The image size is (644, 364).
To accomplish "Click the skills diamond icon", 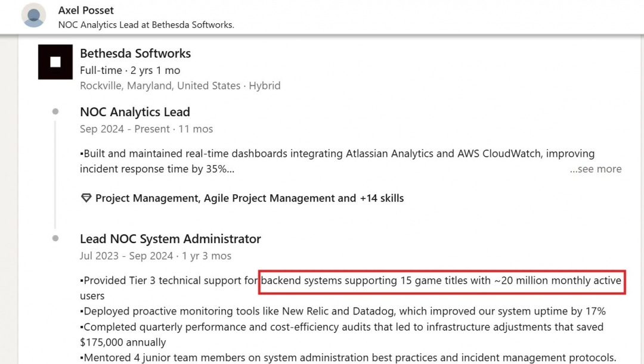I will point(86,198).
